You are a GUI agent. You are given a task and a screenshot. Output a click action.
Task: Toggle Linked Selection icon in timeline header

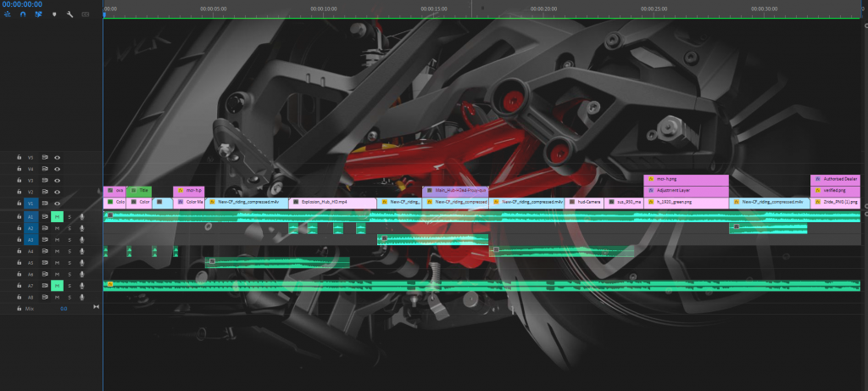39,14
